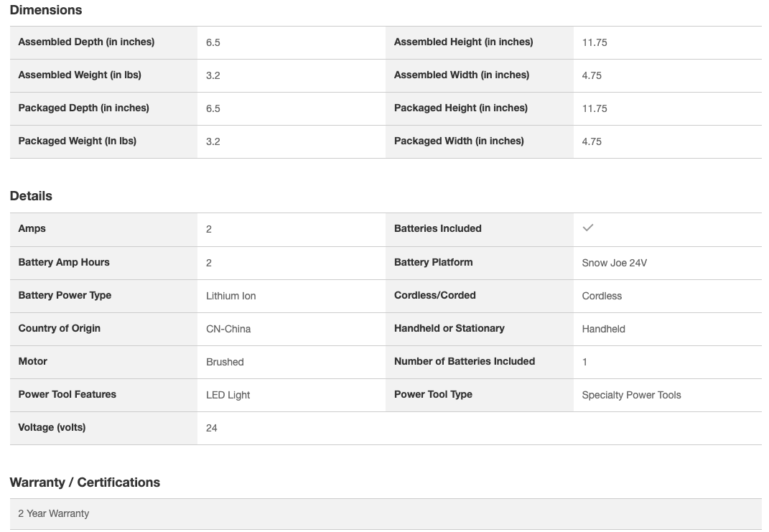
Task: Click the Country of Origin label
Action: point(59,329)
